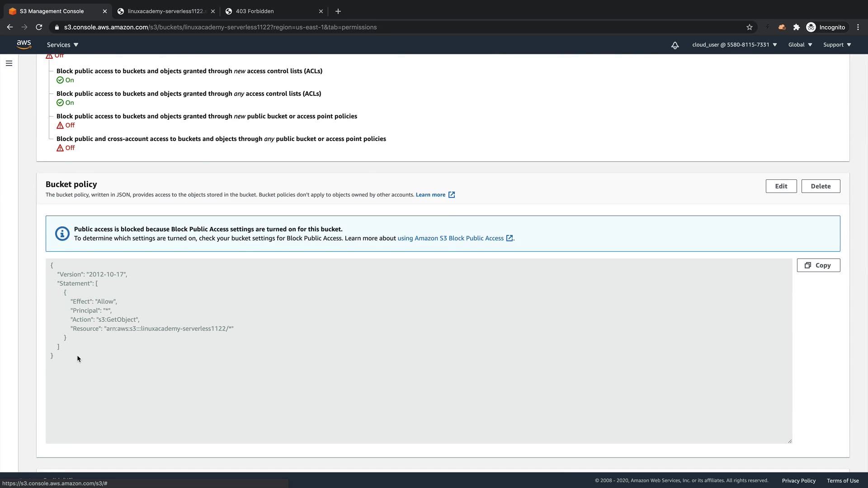868x488 pixels.
Task: Open the browser extensions puzzle icon
Action: (x=797, y=27)
